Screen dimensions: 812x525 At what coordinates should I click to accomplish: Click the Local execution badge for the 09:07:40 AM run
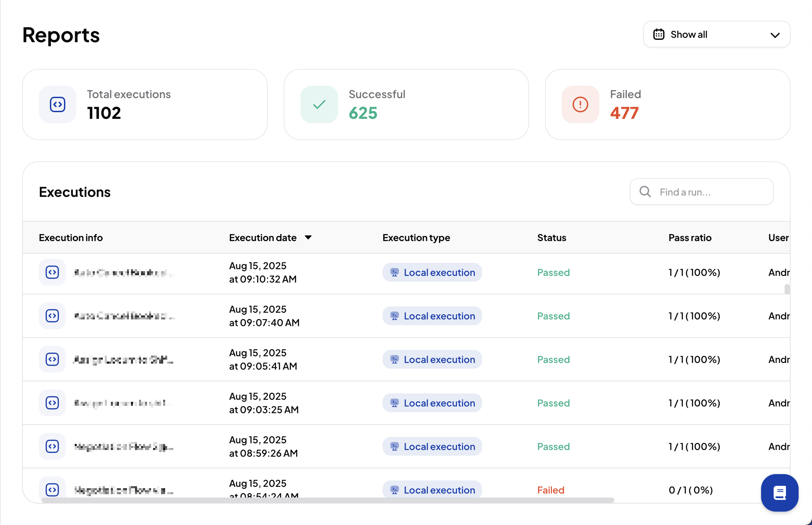(x=432, y=316)
